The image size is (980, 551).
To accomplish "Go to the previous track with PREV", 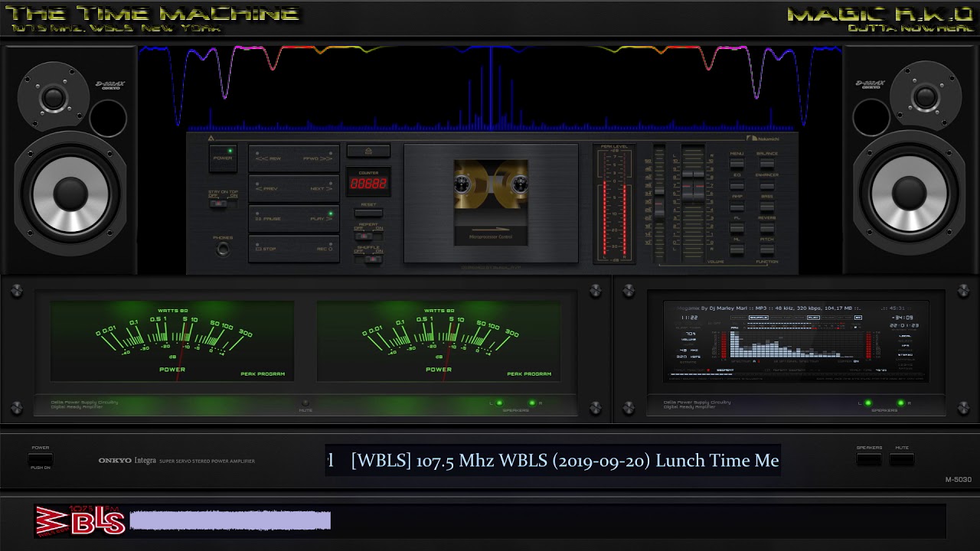I will 271,188.
